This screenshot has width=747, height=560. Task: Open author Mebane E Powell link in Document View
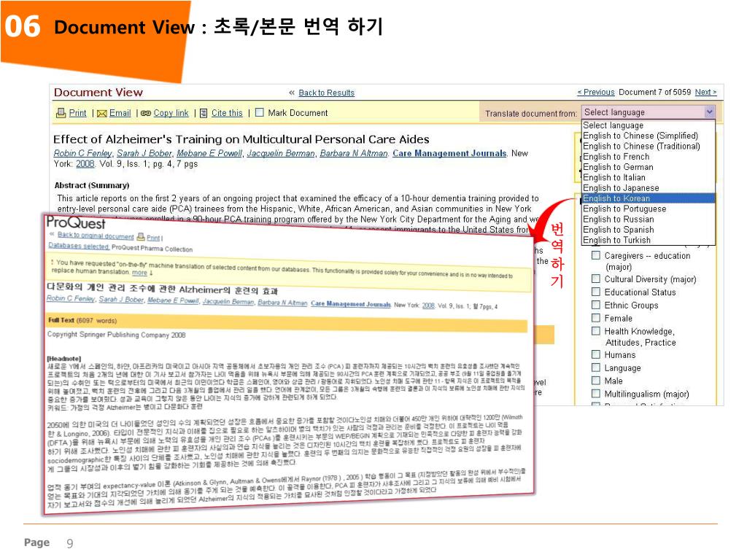click(x=209, y=153)
